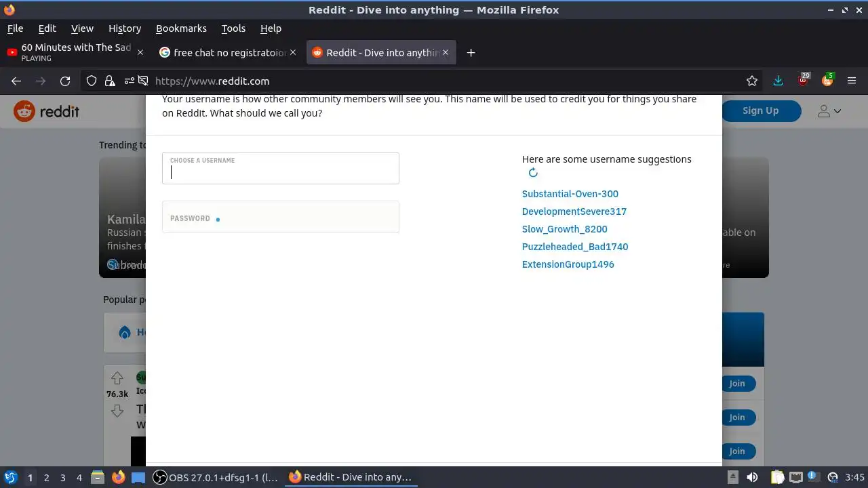Pick the Puzzleheaded_Bad1740 username suggestion
Screen dimensions: 868x488
coord(575,247)
